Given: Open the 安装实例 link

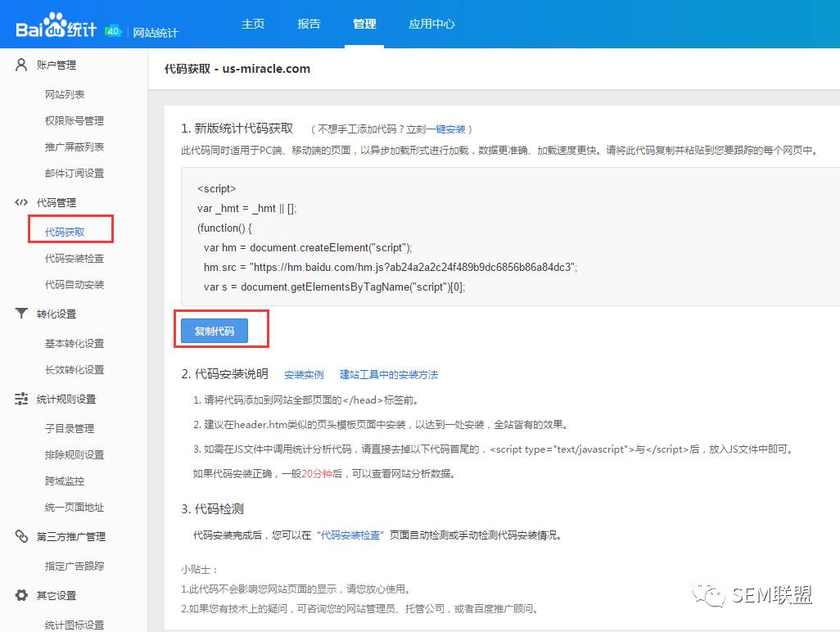Looking at the screenshot, I should [x=304, y=374].
